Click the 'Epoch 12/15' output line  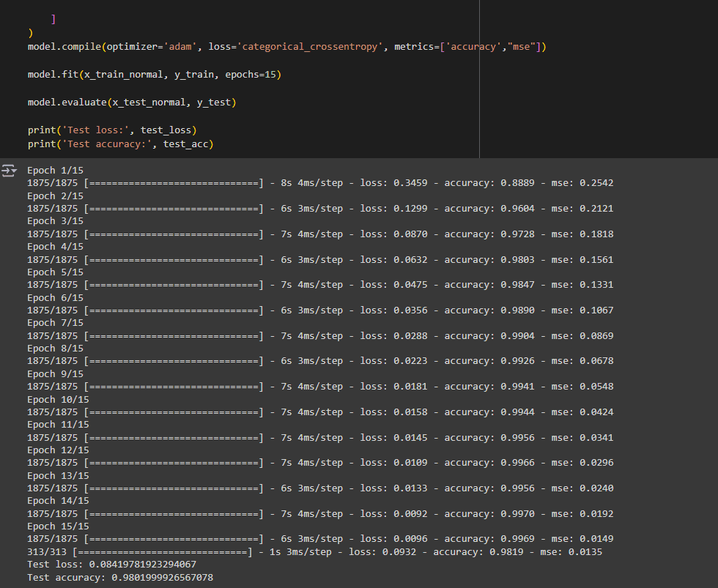tap(58, 450)
